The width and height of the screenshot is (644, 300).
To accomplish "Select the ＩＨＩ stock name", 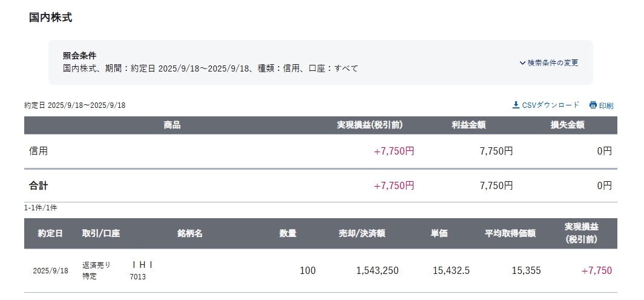I will (x=142, y=265).
